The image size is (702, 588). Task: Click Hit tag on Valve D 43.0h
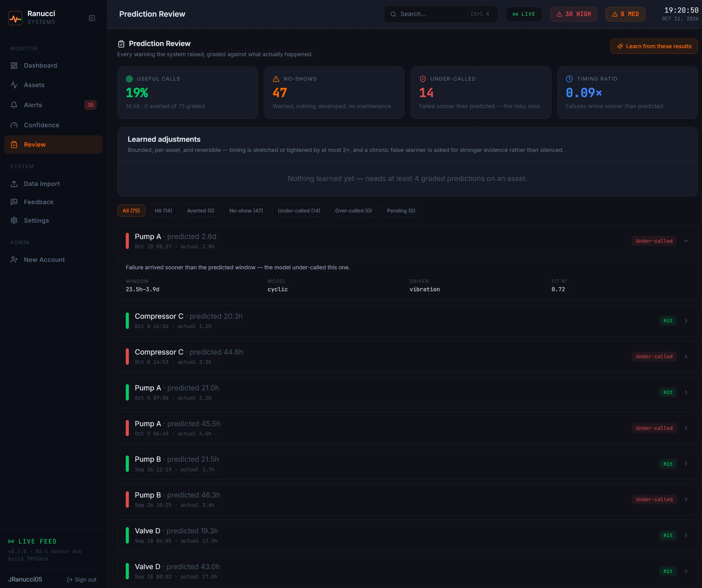click(x=668, y=571)
